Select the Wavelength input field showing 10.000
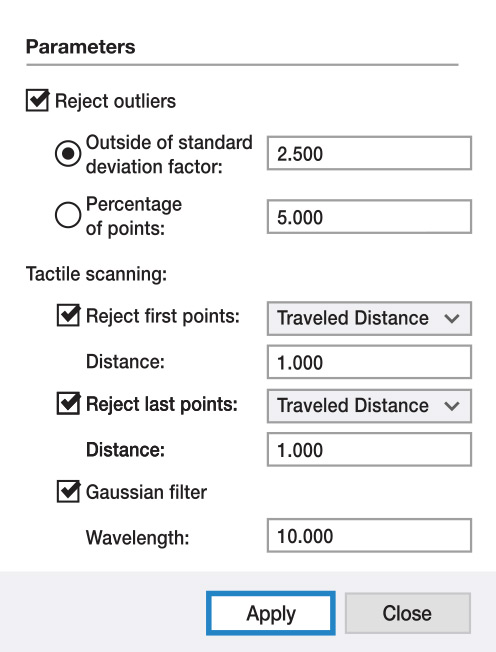This screenshot has width=496, height=652. 369,535
